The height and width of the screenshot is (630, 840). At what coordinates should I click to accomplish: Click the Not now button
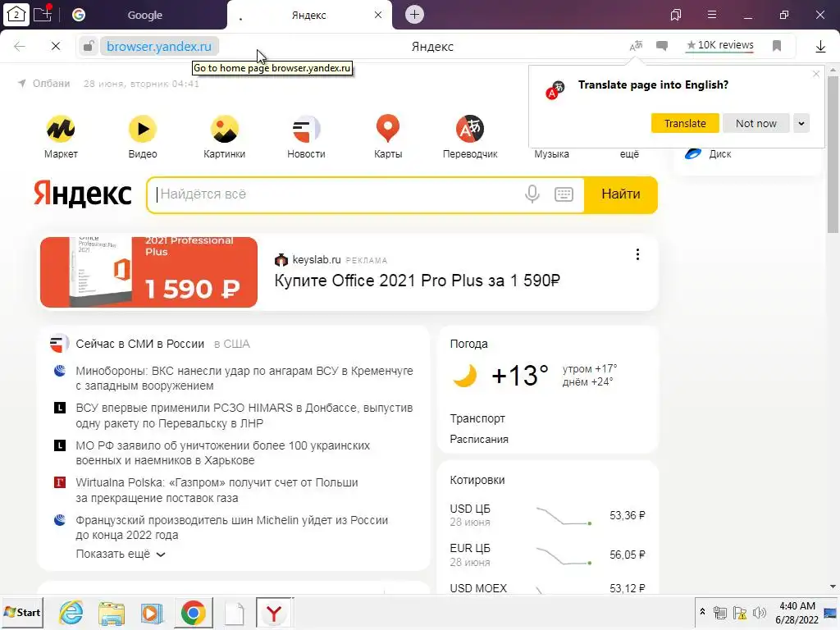(x=756, y=123)
